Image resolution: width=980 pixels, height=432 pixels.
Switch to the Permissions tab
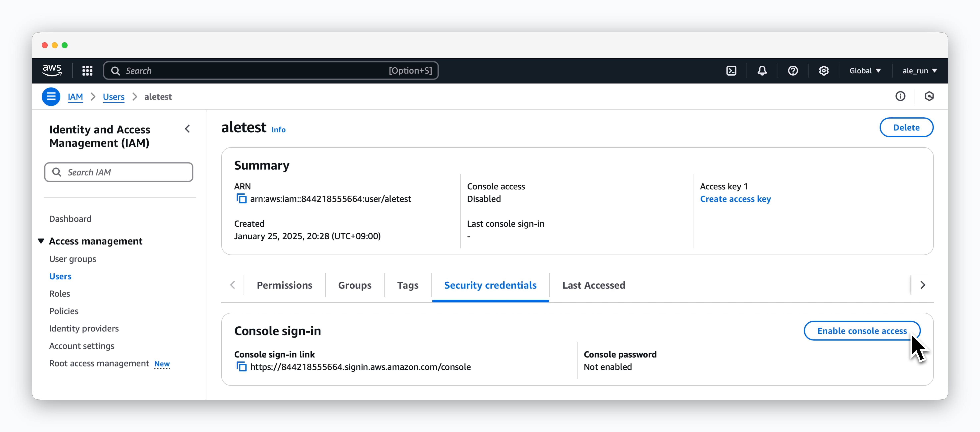284,285
